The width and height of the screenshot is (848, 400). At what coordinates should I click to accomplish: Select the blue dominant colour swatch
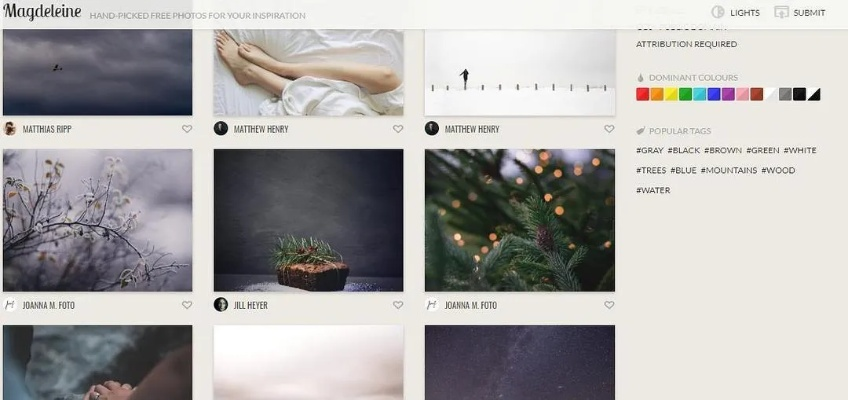(x=713, y=94)
